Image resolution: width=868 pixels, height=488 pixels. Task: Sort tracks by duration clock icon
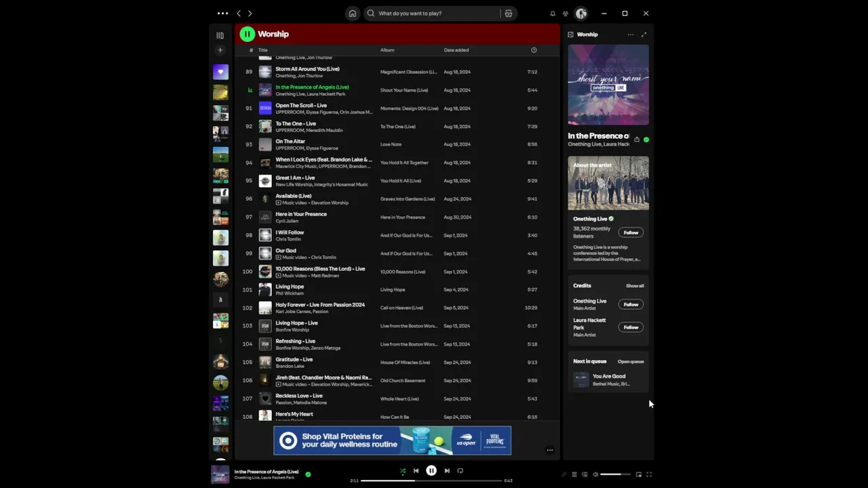(534, 50)
